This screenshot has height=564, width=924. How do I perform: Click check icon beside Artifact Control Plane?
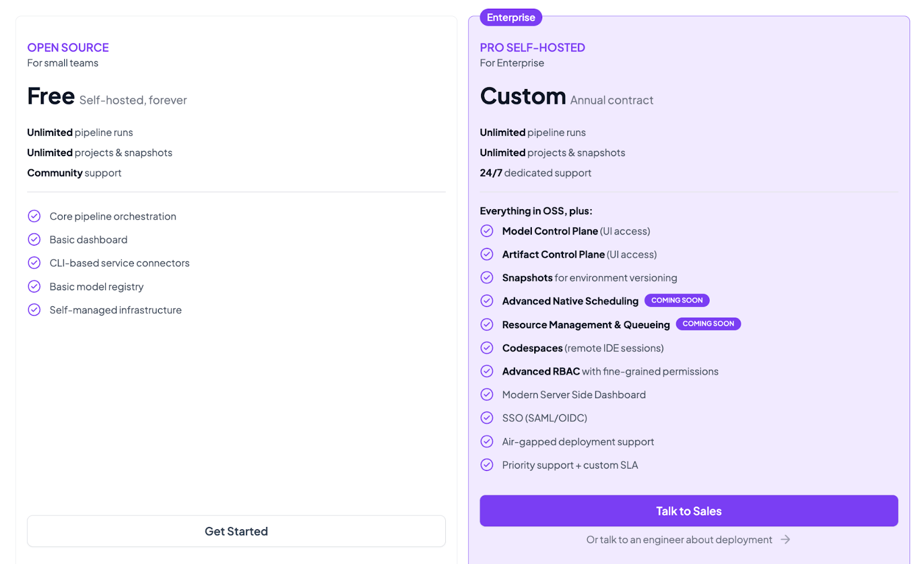coord(487,254)
